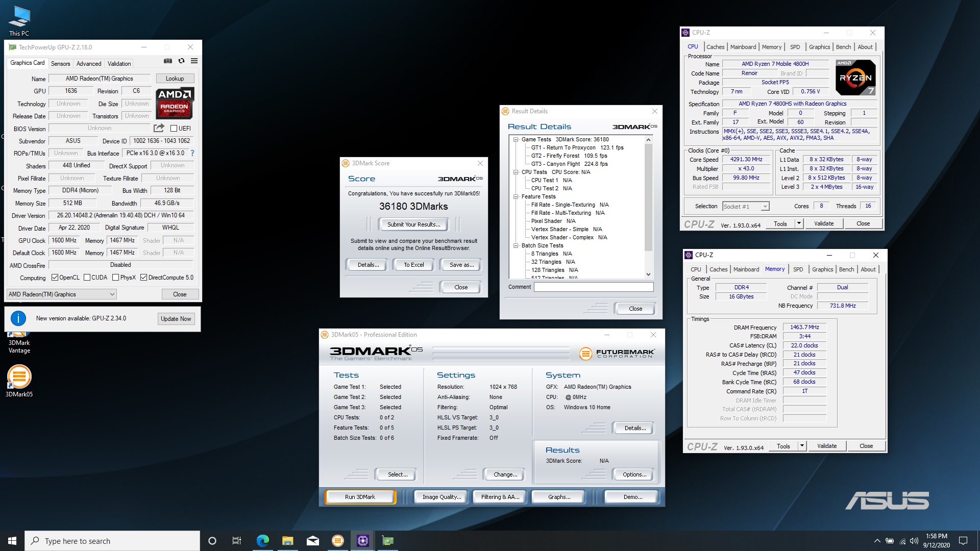Switch to Sensors tab in GPU-Z
Image resolution: width=980 pixels, height=551 pixels.
click(x=60, y=64)
